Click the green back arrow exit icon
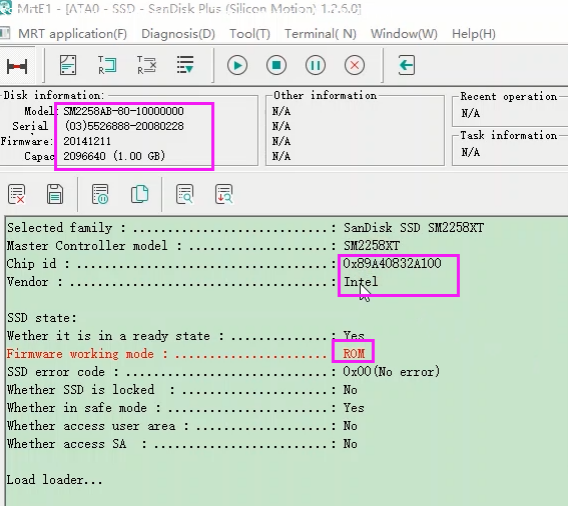568x506 pixels. pos(406,66)
